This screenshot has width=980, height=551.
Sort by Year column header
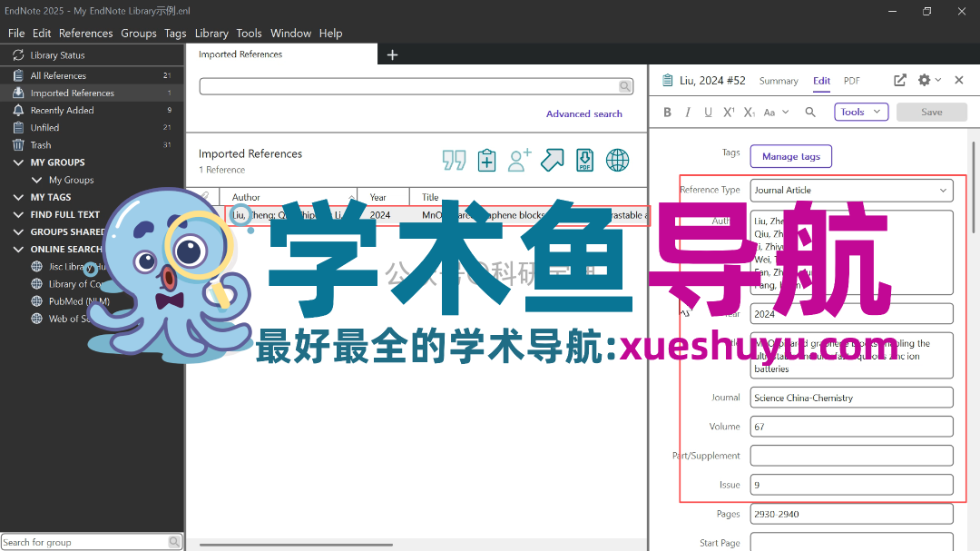(383, 197)
